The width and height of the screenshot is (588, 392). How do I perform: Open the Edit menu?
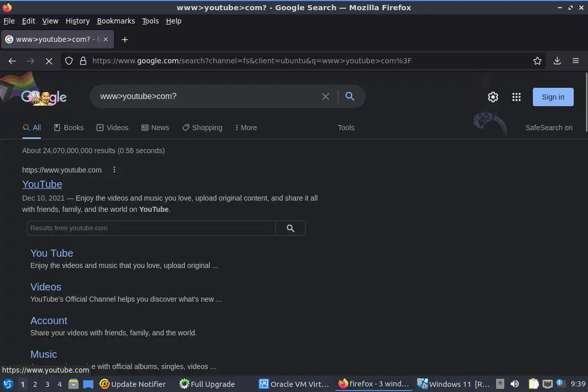click(x=29, y=21)
